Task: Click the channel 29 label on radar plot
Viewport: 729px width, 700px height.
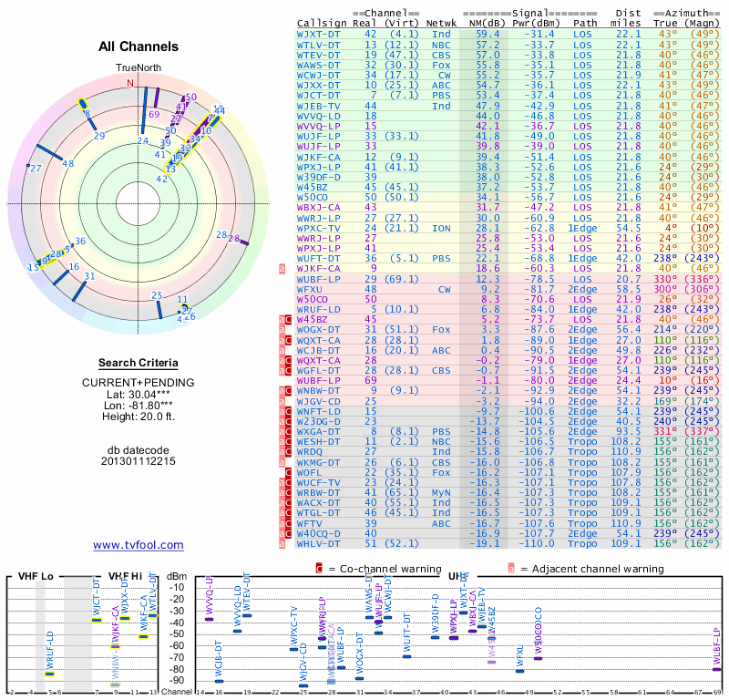Action: [x=99, y=136]
